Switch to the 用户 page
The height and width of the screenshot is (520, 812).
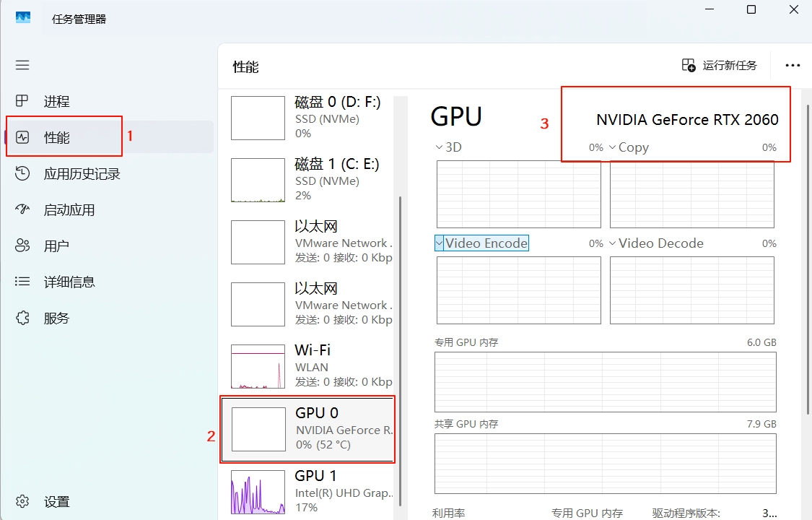(x=56, y=246)
